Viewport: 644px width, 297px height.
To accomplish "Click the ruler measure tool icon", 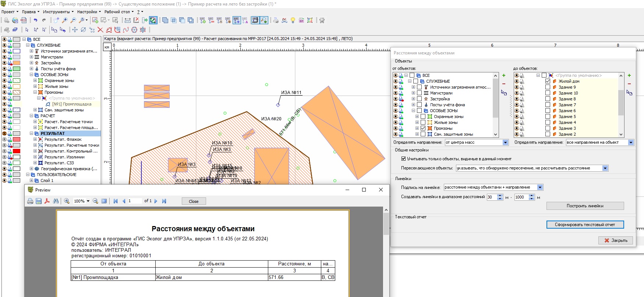I will (128, 21).
